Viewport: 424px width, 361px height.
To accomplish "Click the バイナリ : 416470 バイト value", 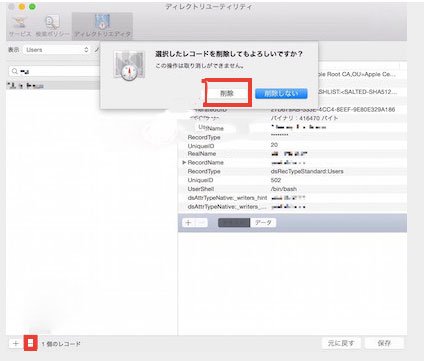I will tap(304, 118).
